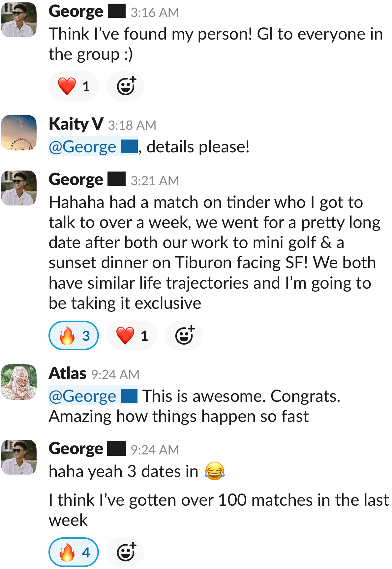Click the 3:18 AM timestamp
The image size is (392, 569).
pos(132,125)
